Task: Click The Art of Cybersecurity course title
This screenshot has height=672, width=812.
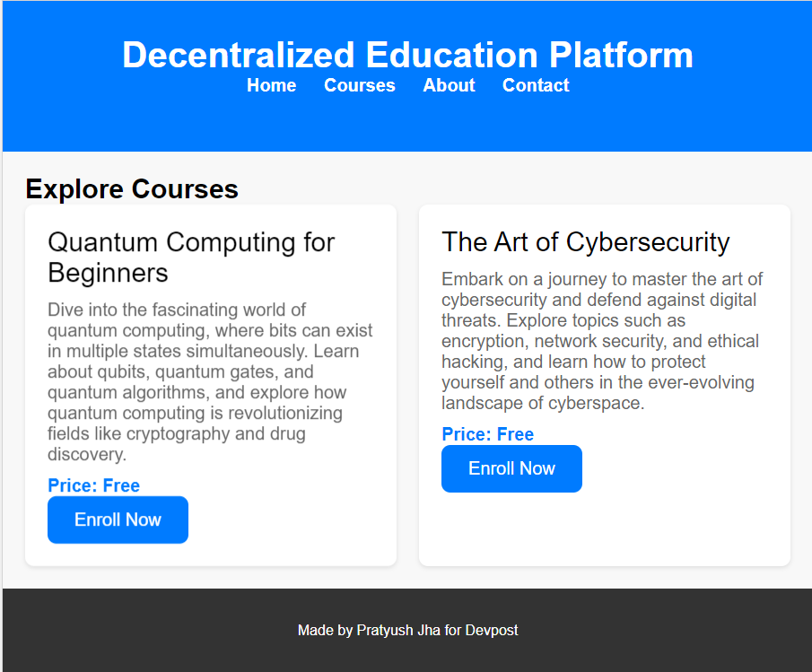Action: pyautogui.click(x=585, y=241)
